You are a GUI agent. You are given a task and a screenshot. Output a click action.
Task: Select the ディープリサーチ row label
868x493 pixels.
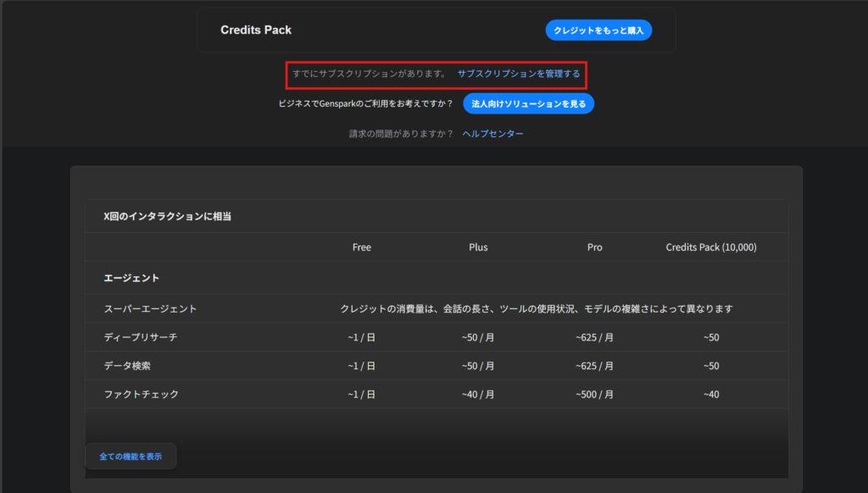[141, 337]
